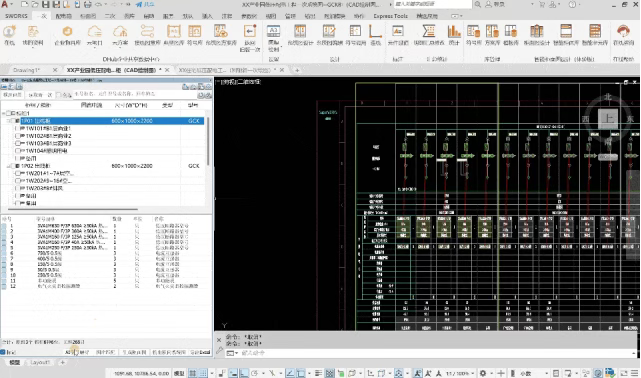
Task: Click the top face of the ViewCube
Action: click(608, 119)
